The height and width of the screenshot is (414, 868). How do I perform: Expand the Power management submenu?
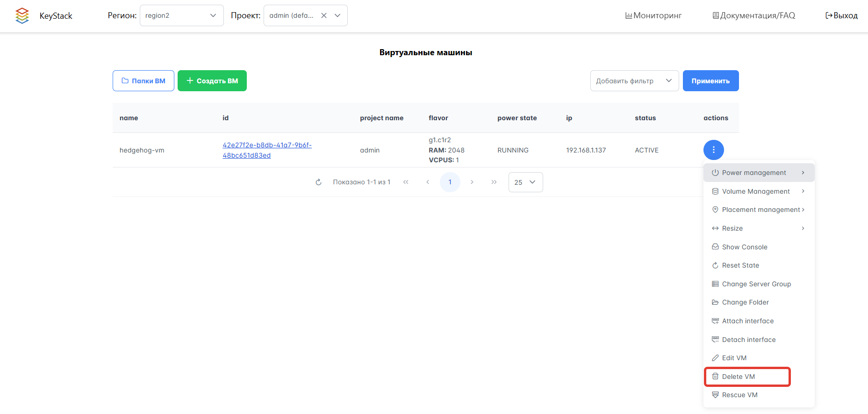[x=758, y=173]
